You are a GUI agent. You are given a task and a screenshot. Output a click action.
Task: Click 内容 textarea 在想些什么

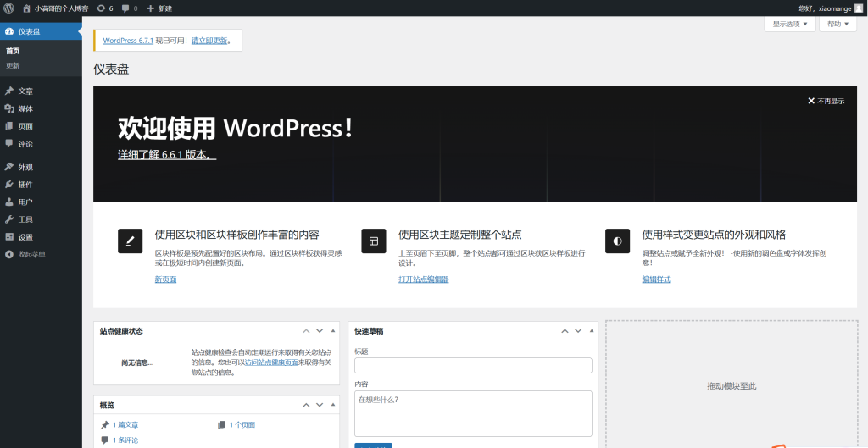pos(473,414)
